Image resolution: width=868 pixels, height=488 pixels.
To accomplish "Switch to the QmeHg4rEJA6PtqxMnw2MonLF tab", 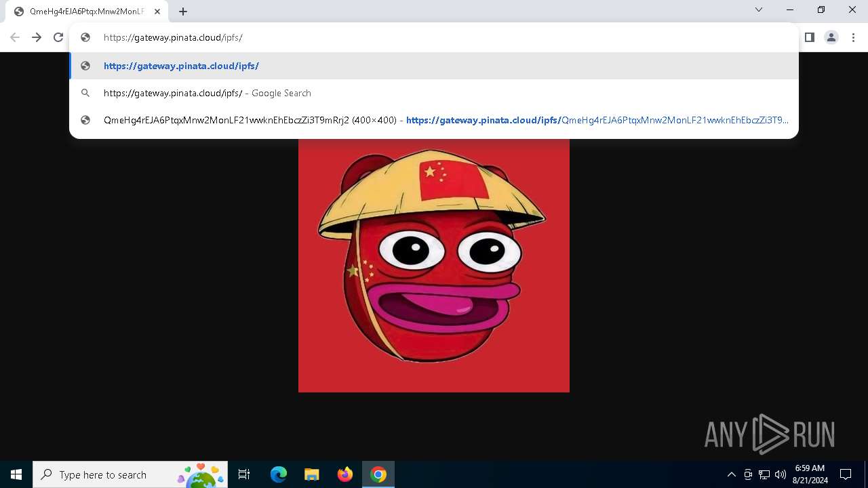I will click(x=85, y=12).
